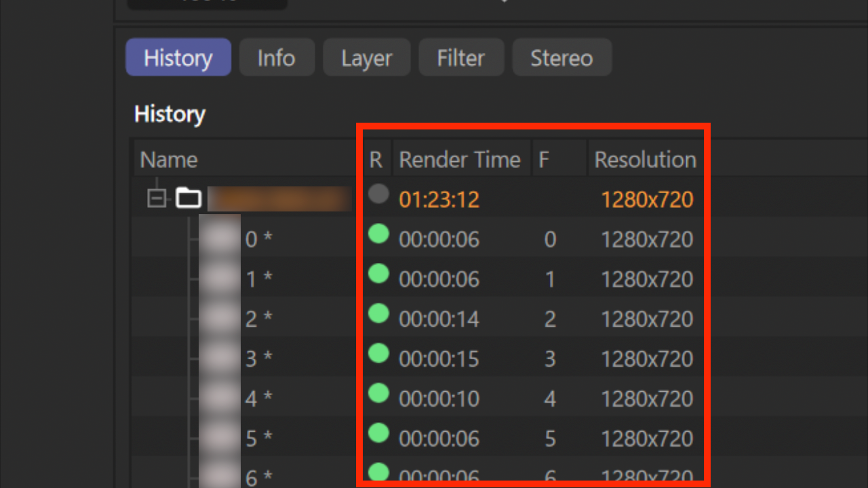
Task: Click render time 00:00:06 of frame 1
Action: pyautogui.click(x=439, y=279)
